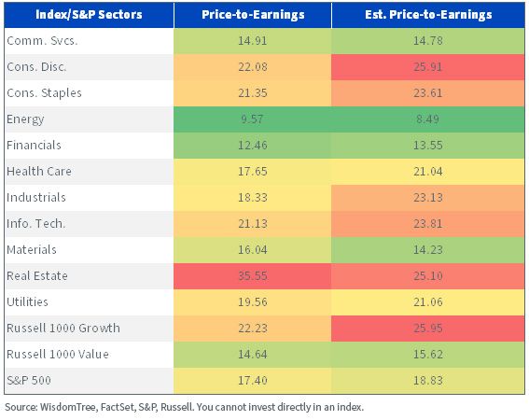Click the Est. Price-to-Earnings column header
Screen dimensions: 529x420
point(428,15)
